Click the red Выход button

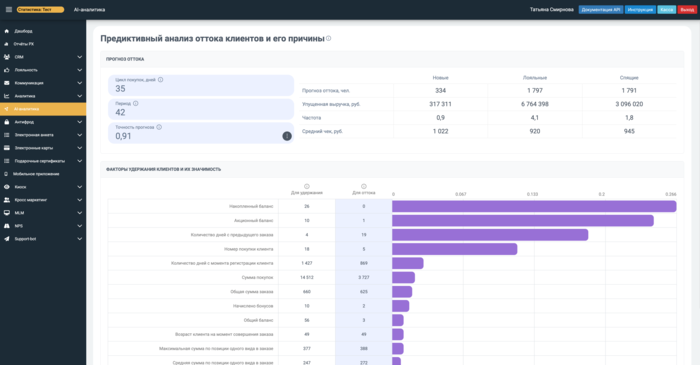tap(687, 9)
